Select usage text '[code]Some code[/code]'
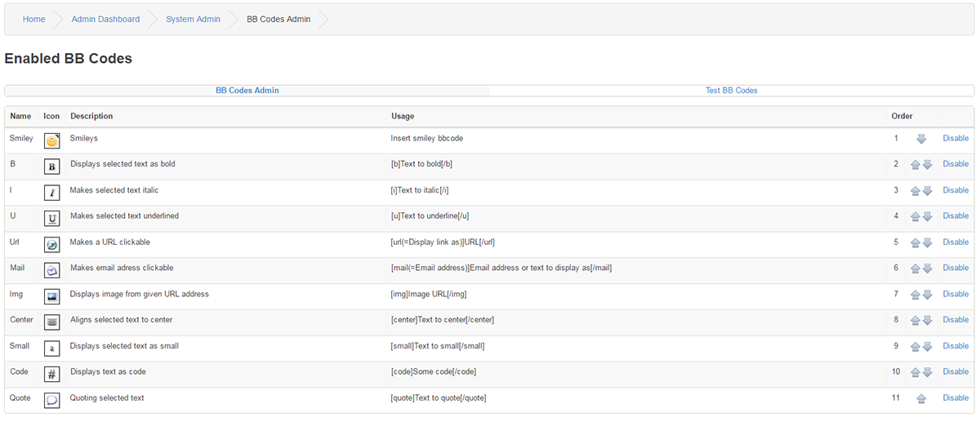Screen dimensions: 980x422 point(434,371)
